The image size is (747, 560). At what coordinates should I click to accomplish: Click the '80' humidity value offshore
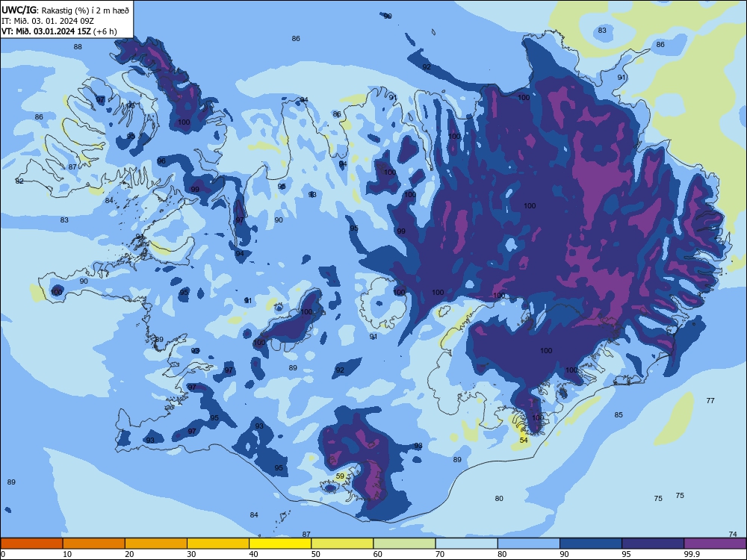click(x=499, y=498)
